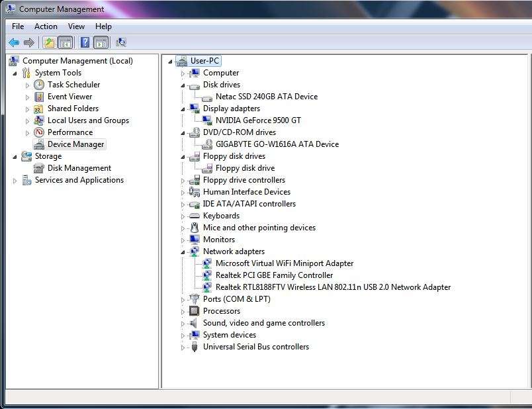Click the Scan for hardware changes icon

tap(122, 42)
